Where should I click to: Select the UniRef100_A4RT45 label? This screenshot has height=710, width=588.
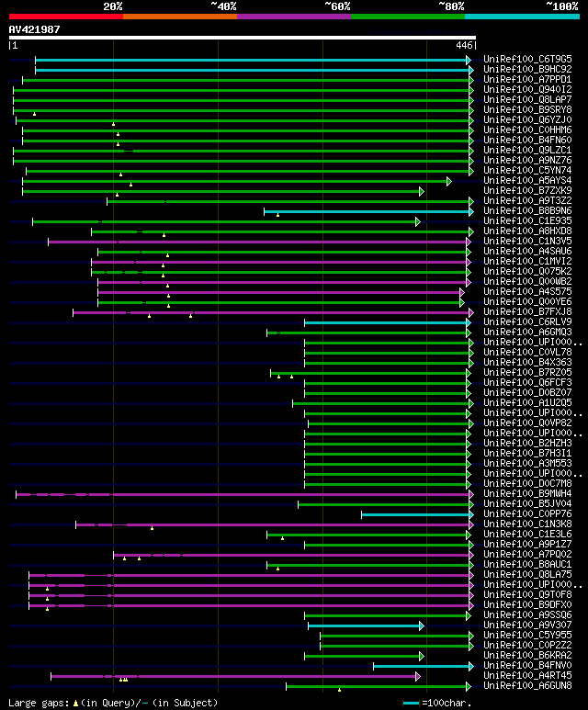tap(527, 675)
